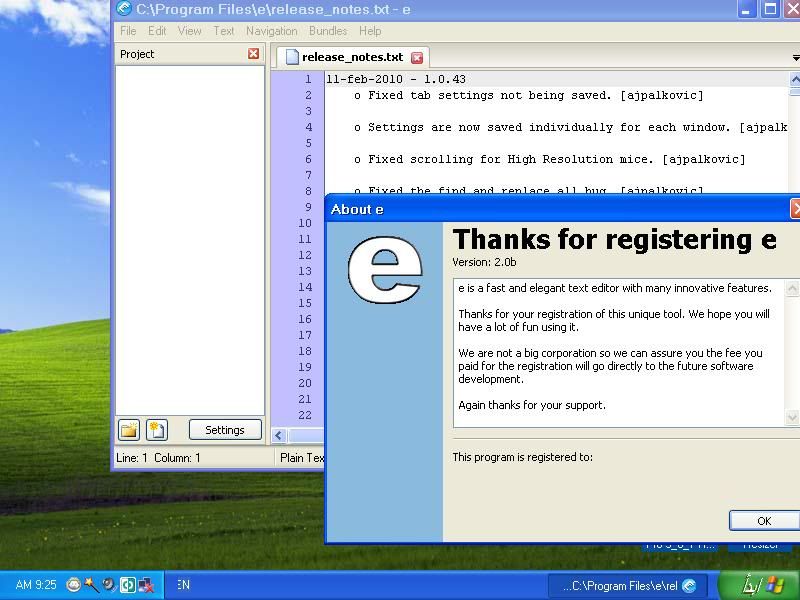Click the taskbar clock showing 9:25
Screen dimensions: 800x600
click(36, 585)
